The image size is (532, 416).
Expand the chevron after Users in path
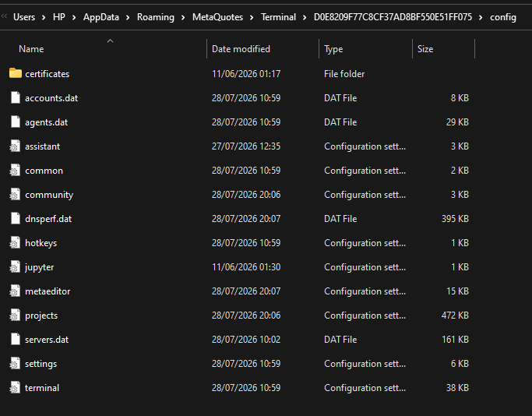point(44,17)
